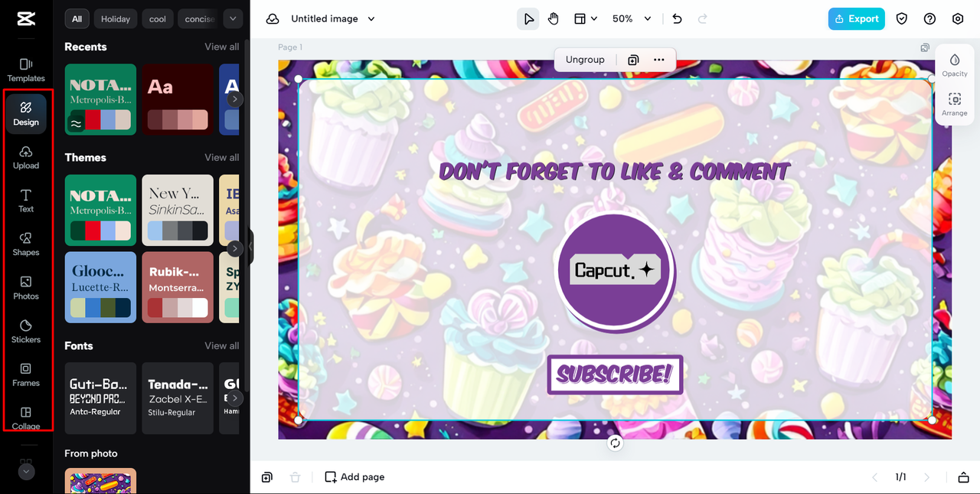980x494 pixels.
Task: Open the Arrange control
Action: [x=955, y=104]
